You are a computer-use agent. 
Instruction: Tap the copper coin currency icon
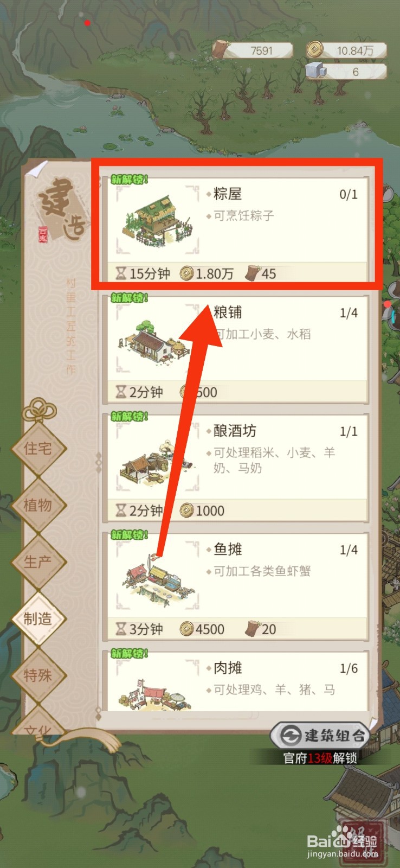pyautogui.click(x=315, y=50)
